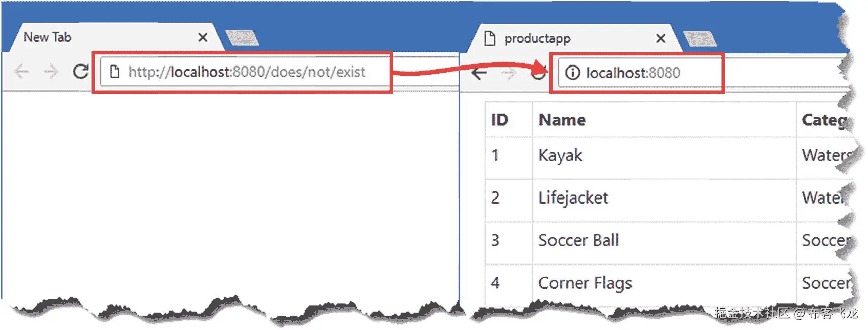
Task: Close the New Tab tab
Action: pos(203,37)
